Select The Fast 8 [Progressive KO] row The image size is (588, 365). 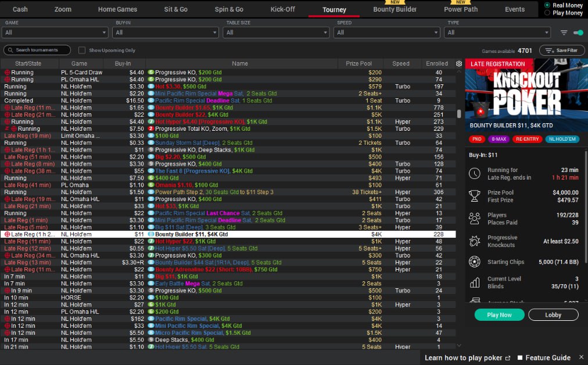coord(228,171)
